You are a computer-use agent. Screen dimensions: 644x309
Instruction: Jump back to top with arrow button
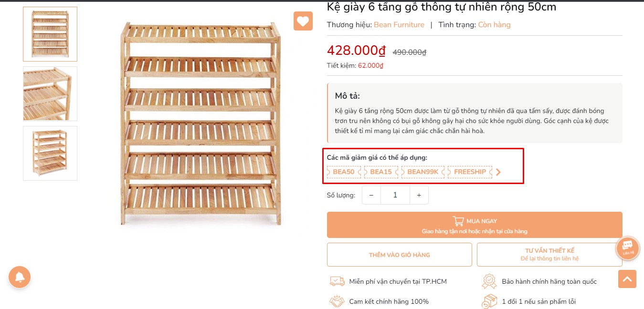pyautogui.click(x=627, y=279)
